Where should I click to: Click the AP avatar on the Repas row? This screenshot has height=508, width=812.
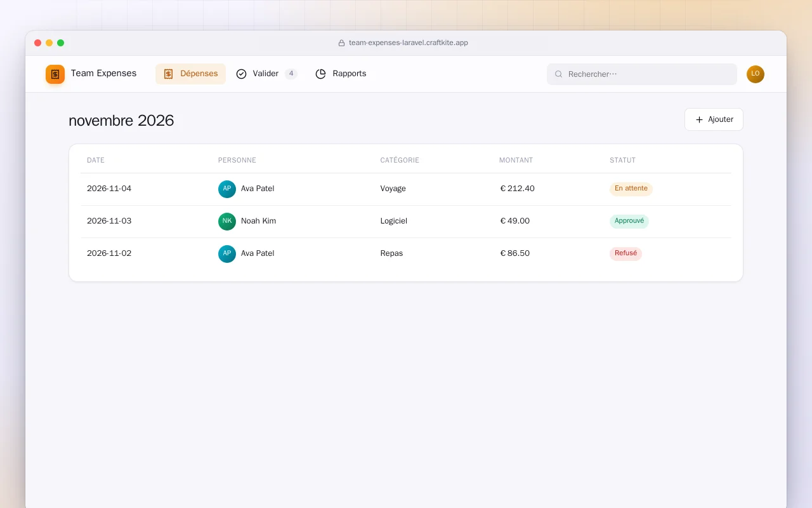(227, 254)
